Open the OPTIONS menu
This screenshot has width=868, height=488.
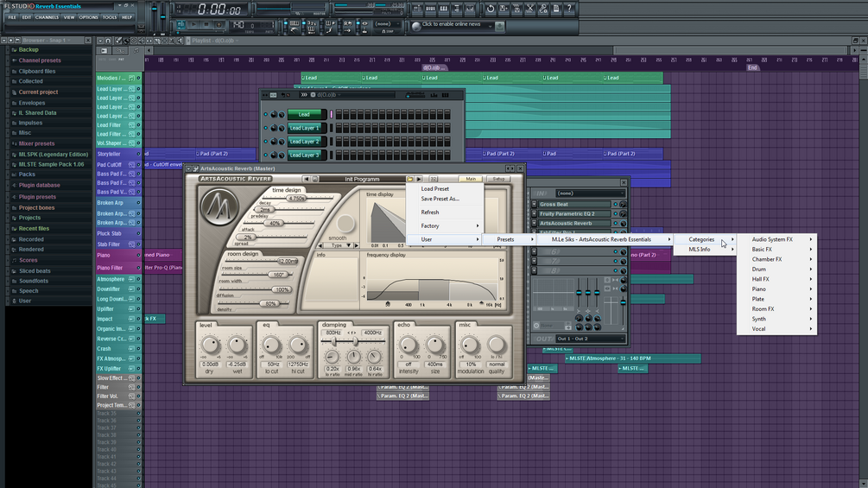point(89,17)
